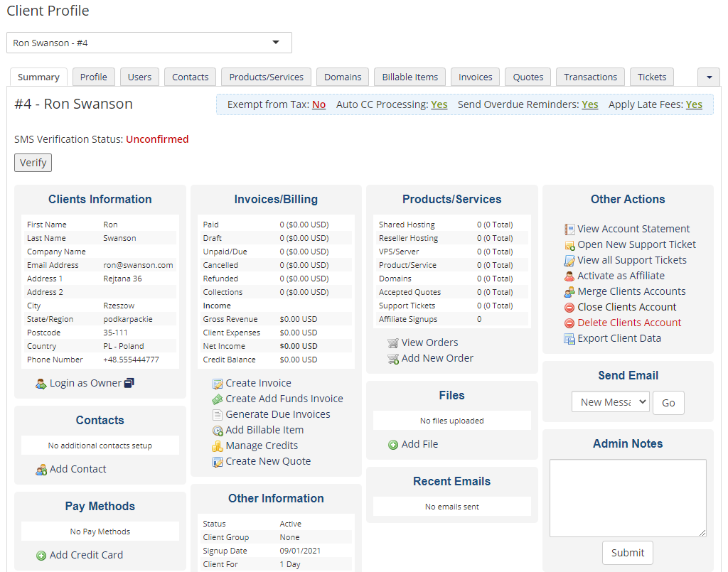Click the Create New Quote icon
Screen dimensions: 728x572
point(218,462)
